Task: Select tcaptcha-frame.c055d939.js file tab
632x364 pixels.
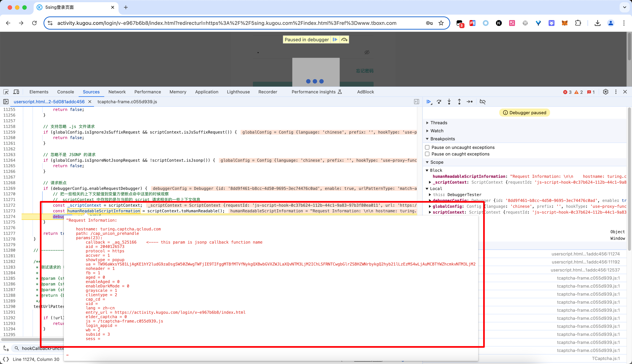Action: [127, 102]
